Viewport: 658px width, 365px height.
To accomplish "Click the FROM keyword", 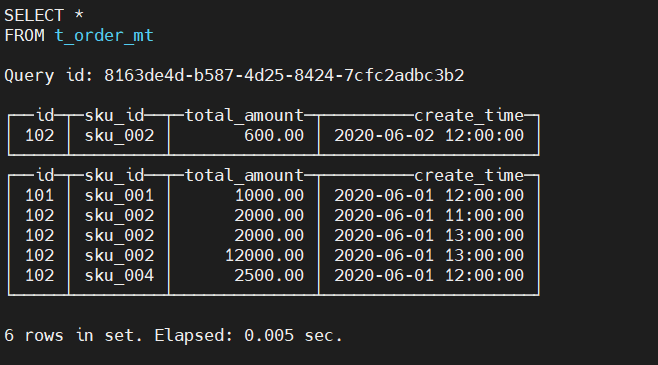I will click(24, 35).
